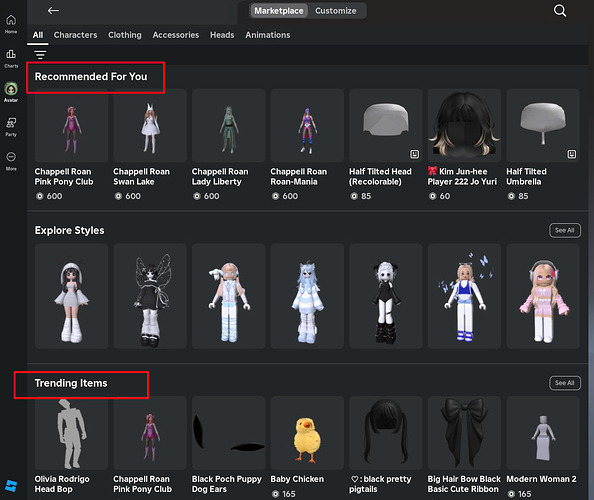594x500 pixels.
Task: Open Party in the sidebar
Action: coord(11,127)
